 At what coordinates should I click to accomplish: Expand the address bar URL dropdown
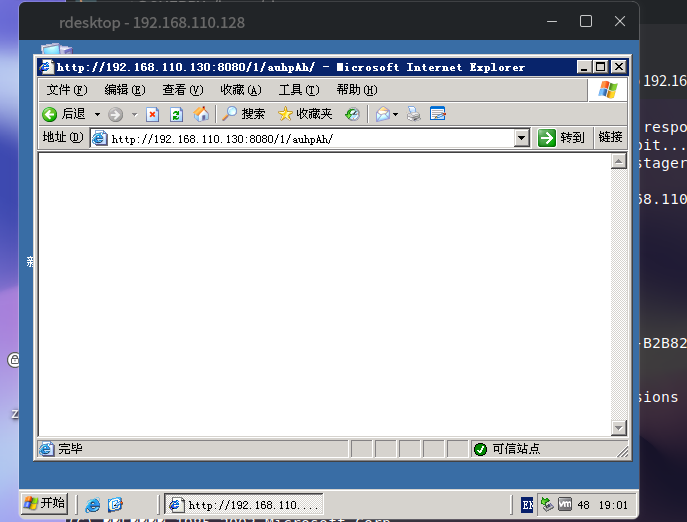pos(521,138)
